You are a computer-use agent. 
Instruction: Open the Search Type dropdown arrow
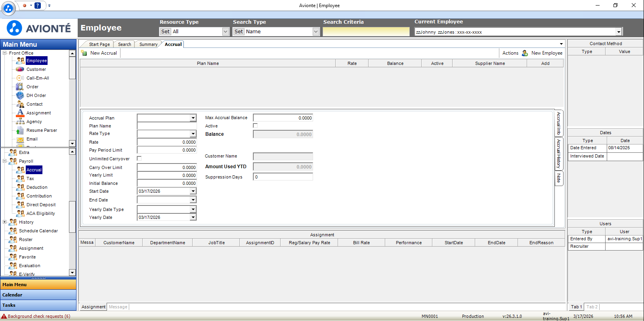(x=316, y=32)
